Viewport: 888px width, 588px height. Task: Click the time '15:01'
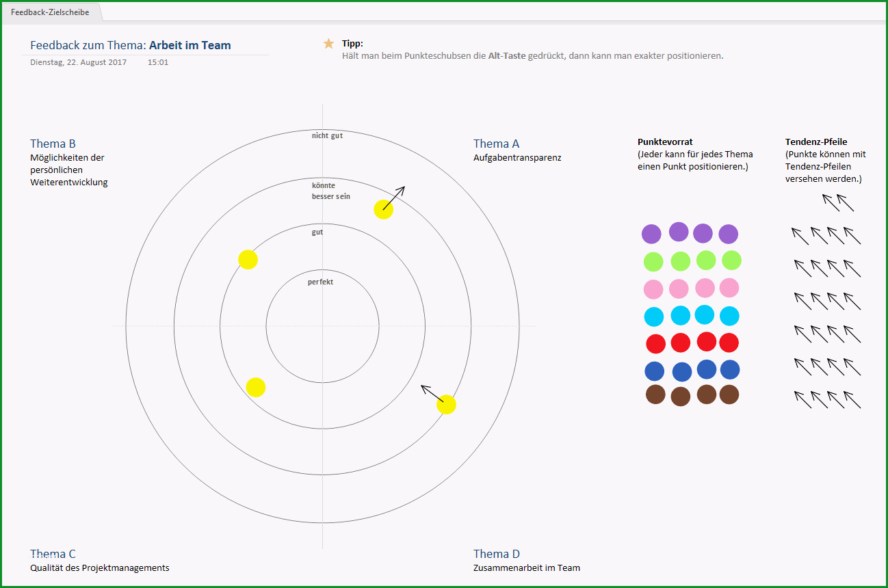pyautogui.click(x=158, y=62)
